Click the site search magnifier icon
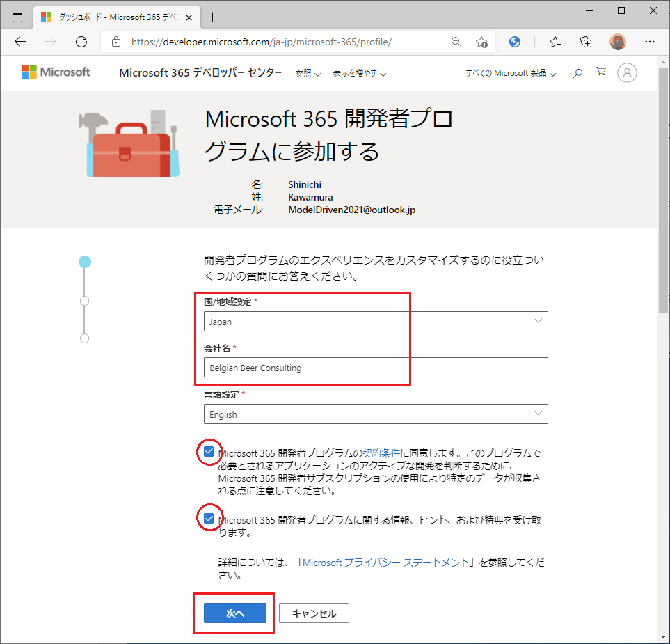The height and width of the screenshot is (644, 670). pyautogui.click(x=577, y=73)
